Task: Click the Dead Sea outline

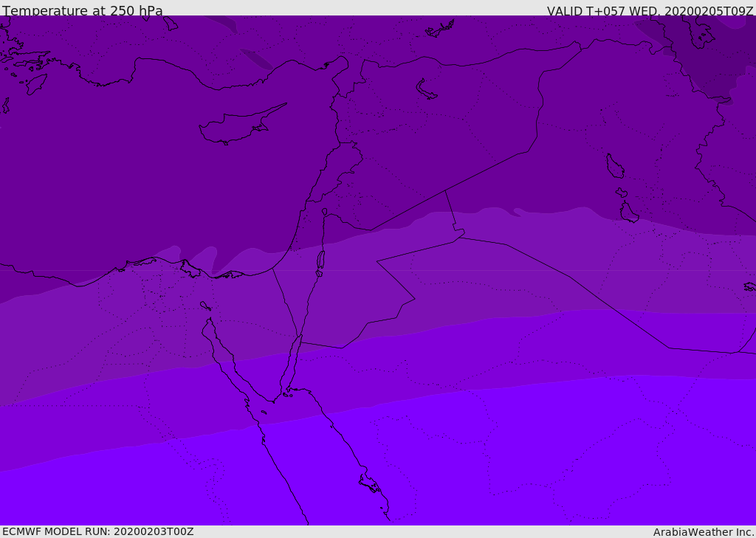Action: (x=320, y=261)
